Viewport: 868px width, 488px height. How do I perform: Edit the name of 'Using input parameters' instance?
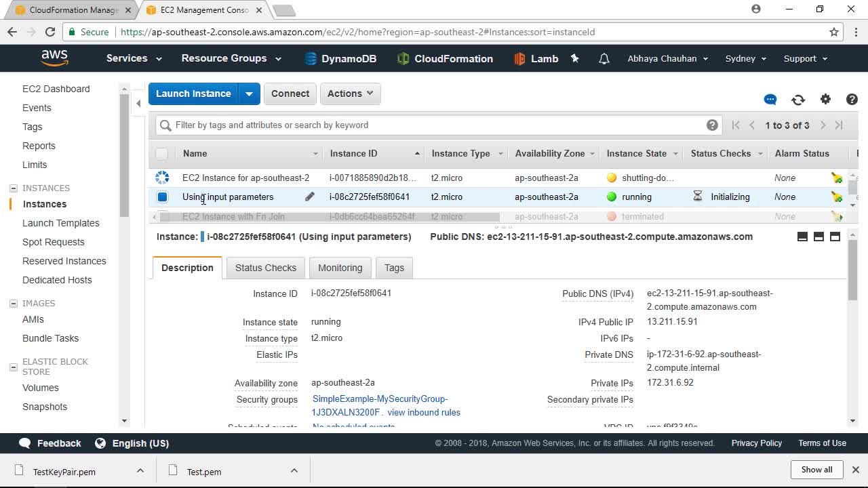click(310, 197)
